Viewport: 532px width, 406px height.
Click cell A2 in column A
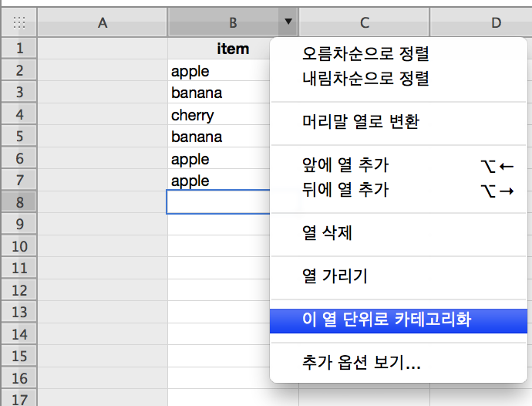coord(102,70)
